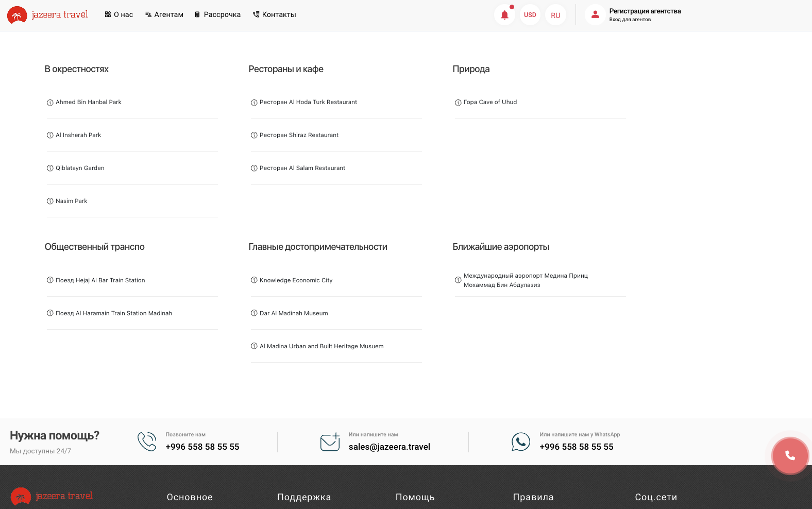Click the Jazeera Travel logo in footer
The image size is (812, 509).
click(52, 496)
